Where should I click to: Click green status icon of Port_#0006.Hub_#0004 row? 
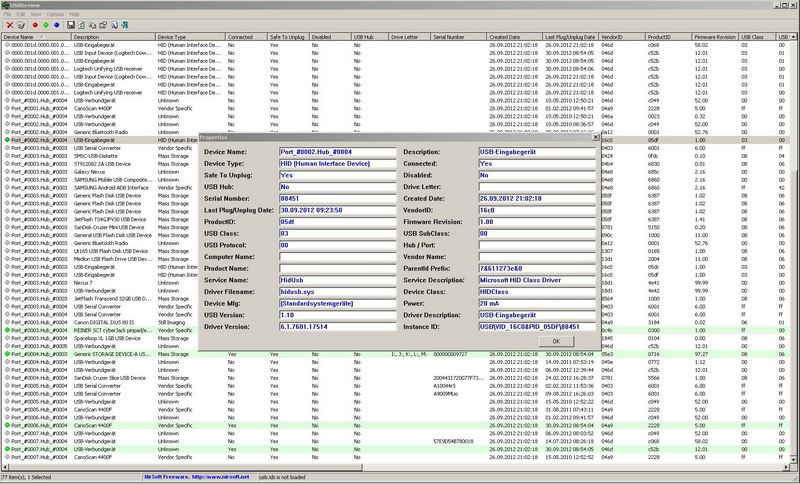pos(8,425)
